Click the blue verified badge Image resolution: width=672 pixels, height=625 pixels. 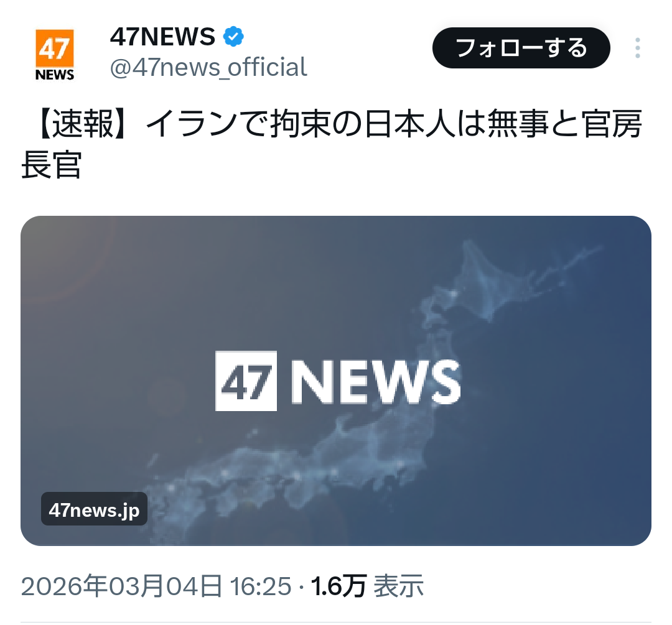tap(233, 37)
